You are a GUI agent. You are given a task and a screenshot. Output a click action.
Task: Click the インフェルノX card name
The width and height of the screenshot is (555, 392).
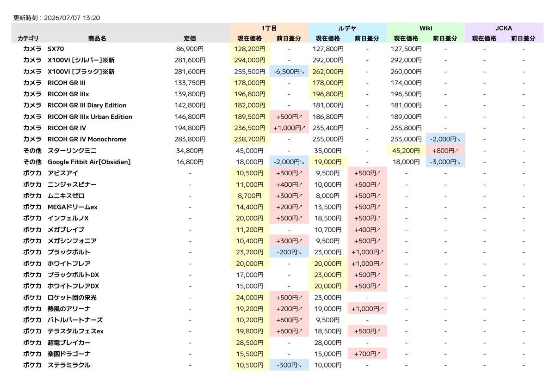68,218
